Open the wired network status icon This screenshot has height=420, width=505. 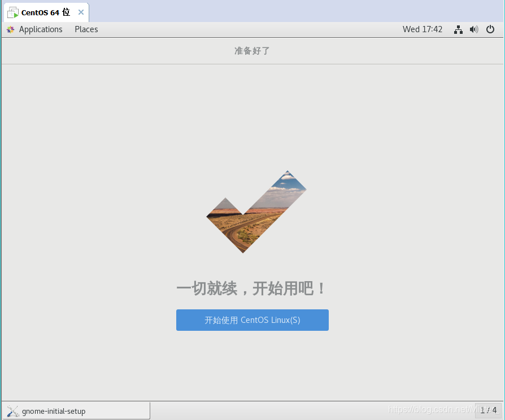(458, 29)
